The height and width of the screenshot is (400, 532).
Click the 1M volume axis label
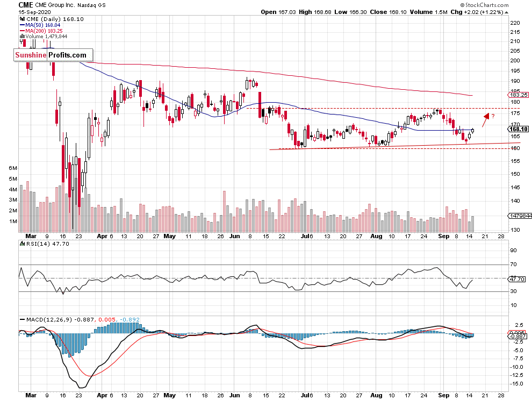13,222
